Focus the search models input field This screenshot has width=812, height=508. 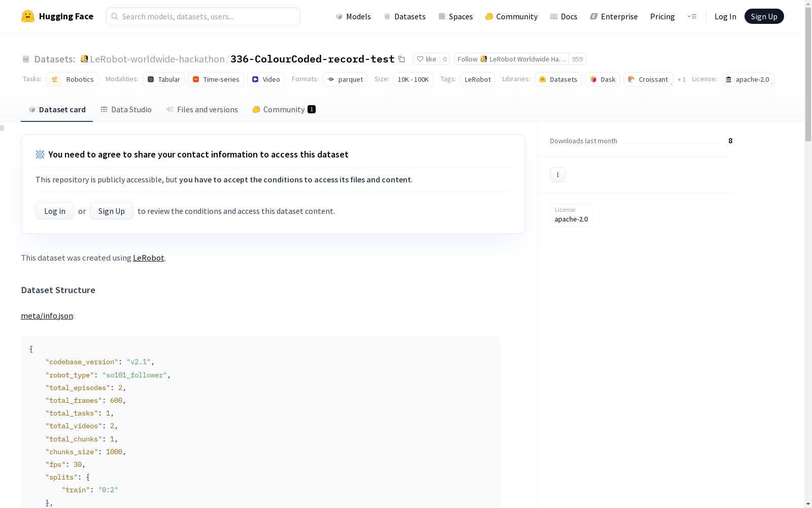tap(203, 16)
